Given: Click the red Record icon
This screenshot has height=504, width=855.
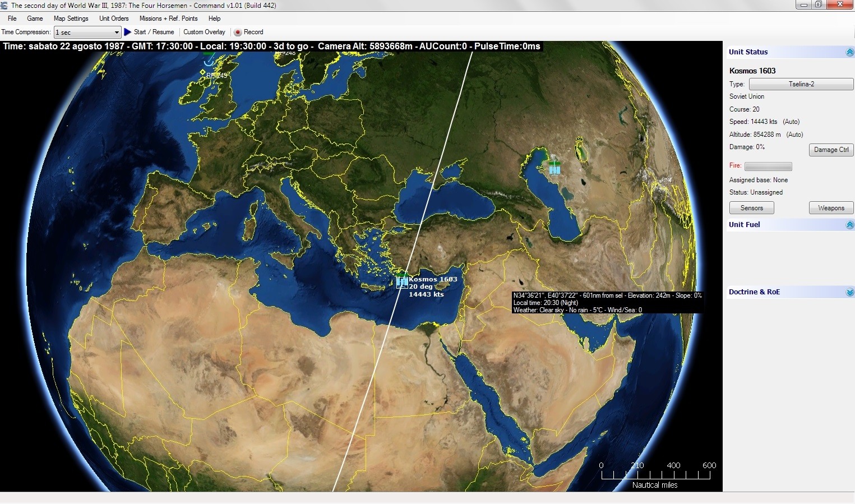Looking at the screenshot, I should 237,33.
